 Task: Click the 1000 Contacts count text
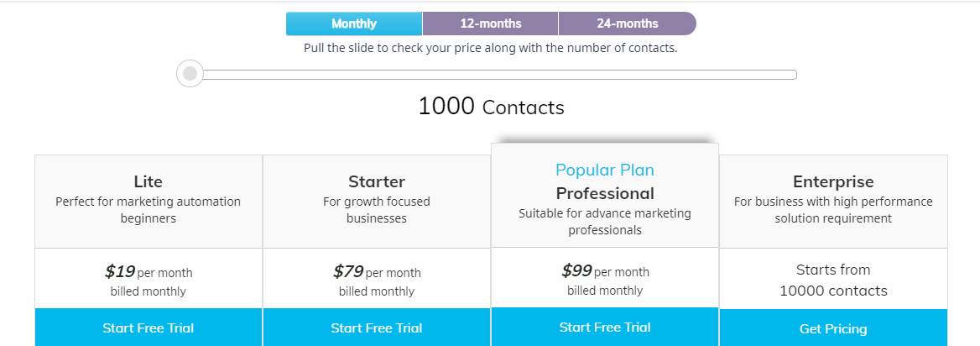click(491, 107)
